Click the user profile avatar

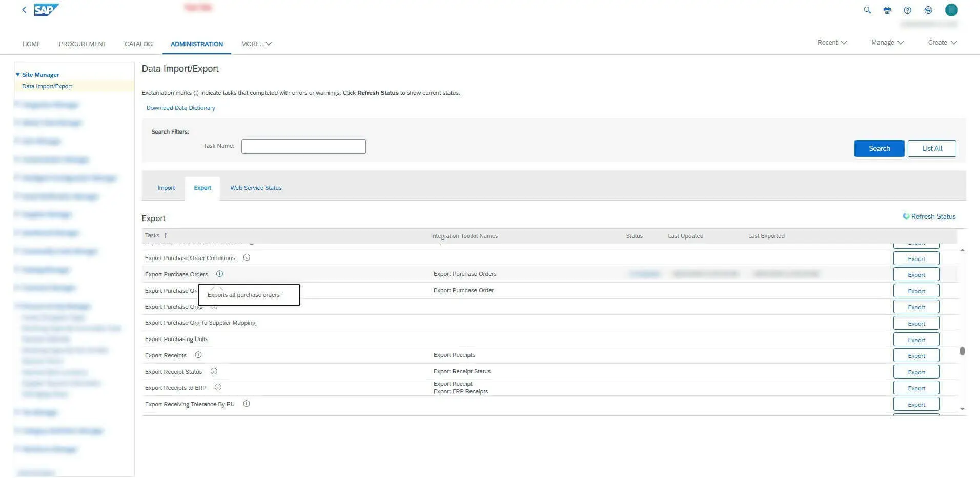[x=951, y=10]
